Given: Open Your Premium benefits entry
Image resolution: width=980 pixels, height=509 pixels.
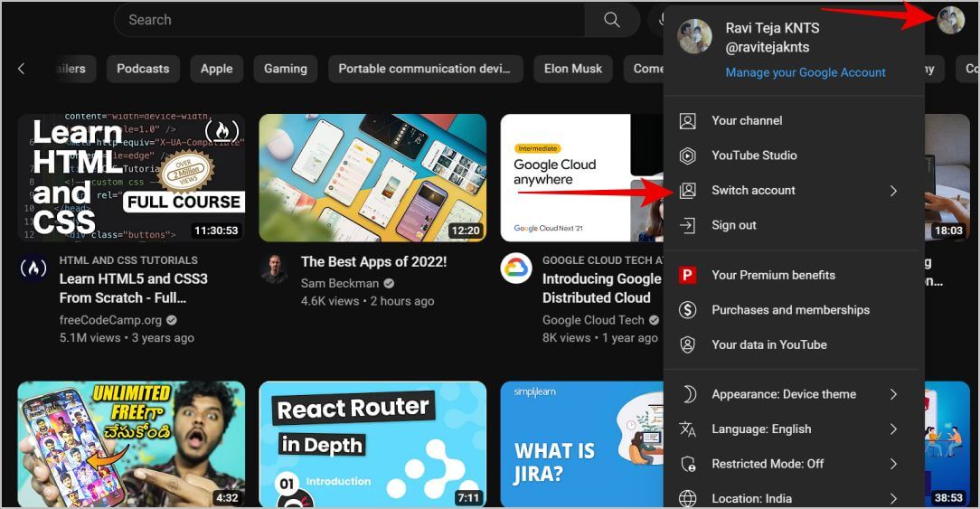Looking at the screenshot, I should (794, 275).
